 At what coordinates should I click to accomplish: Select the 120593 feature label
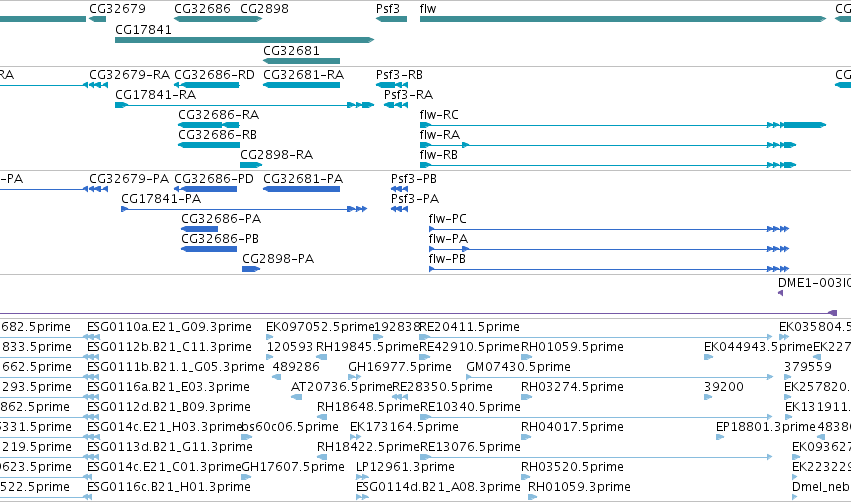click(290, 347)
